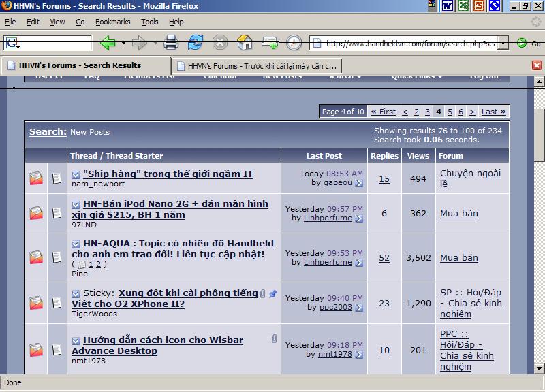The image size is (545, 392).
Task: Go to page 5 of results
Action: click(x=450, y=112)
